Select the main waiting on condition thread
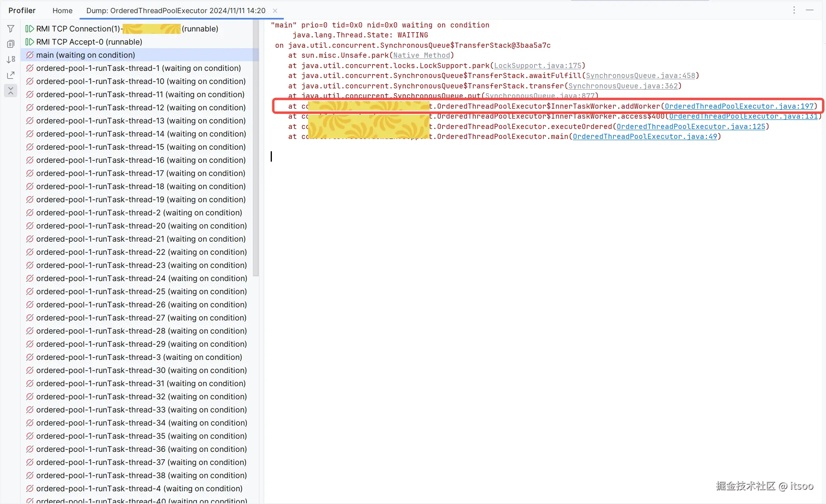The width and height of the screenshot is (826, 504). [85, 55]
